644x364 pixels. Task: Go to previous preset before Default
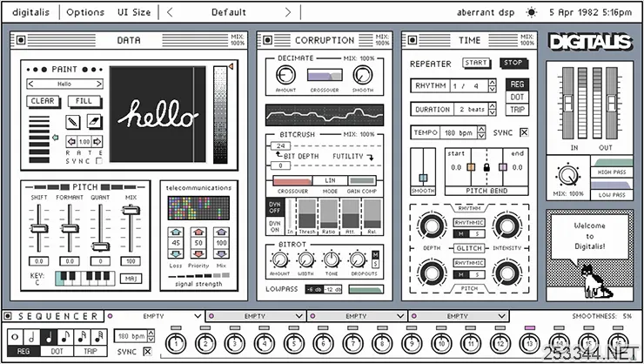pos(170,12)
